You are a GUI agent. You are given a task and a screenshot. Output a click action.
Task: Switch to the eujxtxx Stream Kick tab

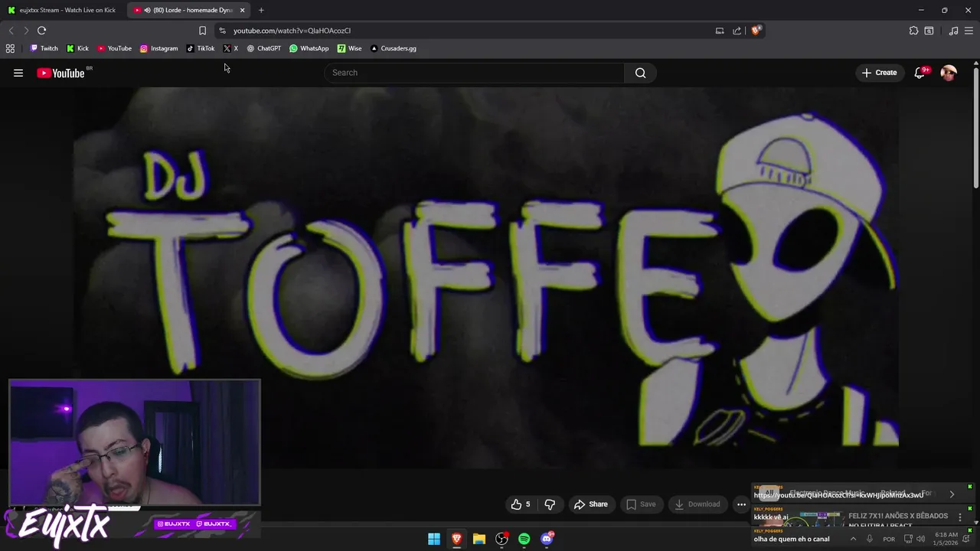pyautogui.click(x=61, y=10)
